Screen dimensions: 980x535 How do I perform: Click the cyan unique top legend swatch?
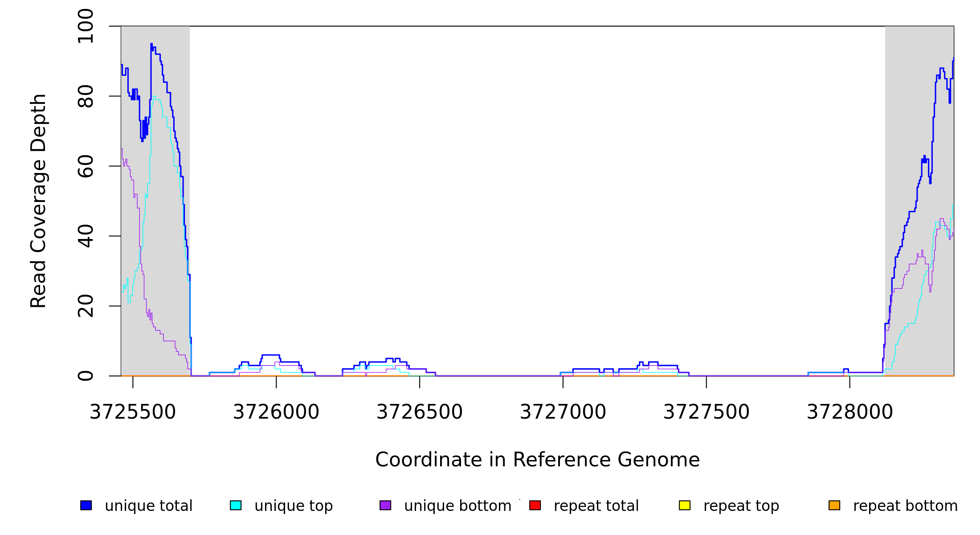coord(236,505)
